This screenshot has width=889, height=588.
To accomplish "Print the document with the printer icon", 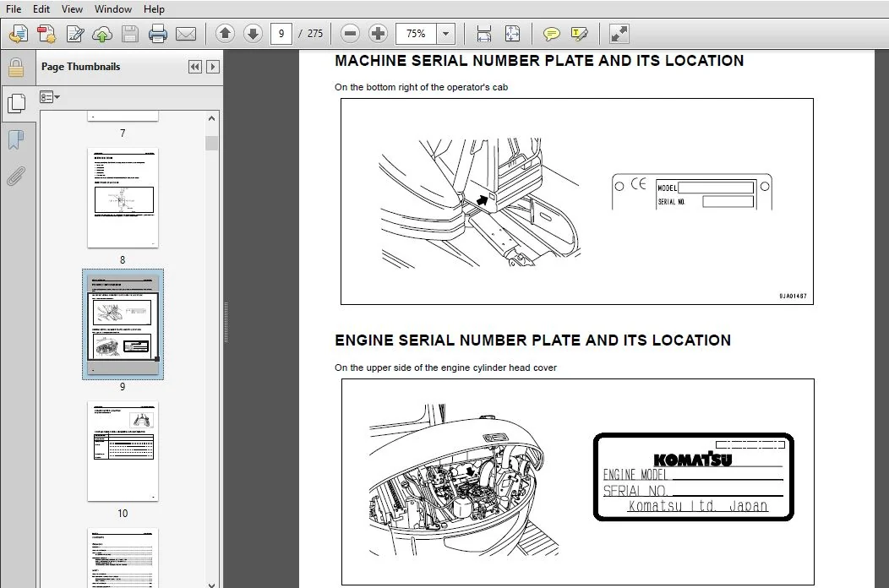I will (158, 34).
